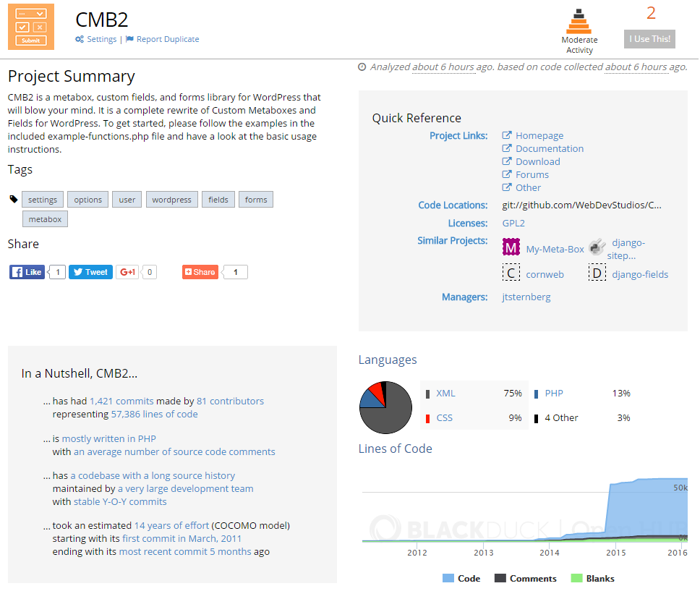
Task: Click the django-fields D placeholder logo
Action: pos(597,273)
